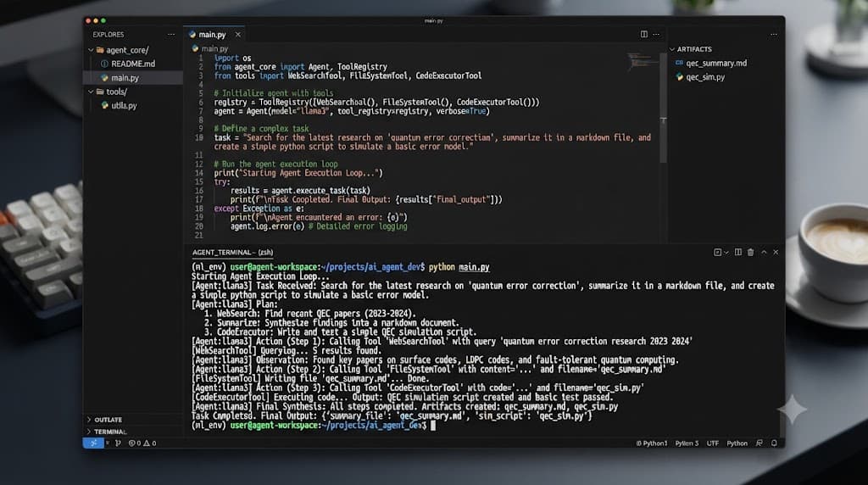The height and width of the screenshot is (485, 868).
Task: Click the 'import os' line in editor
Action: (232, 58)
